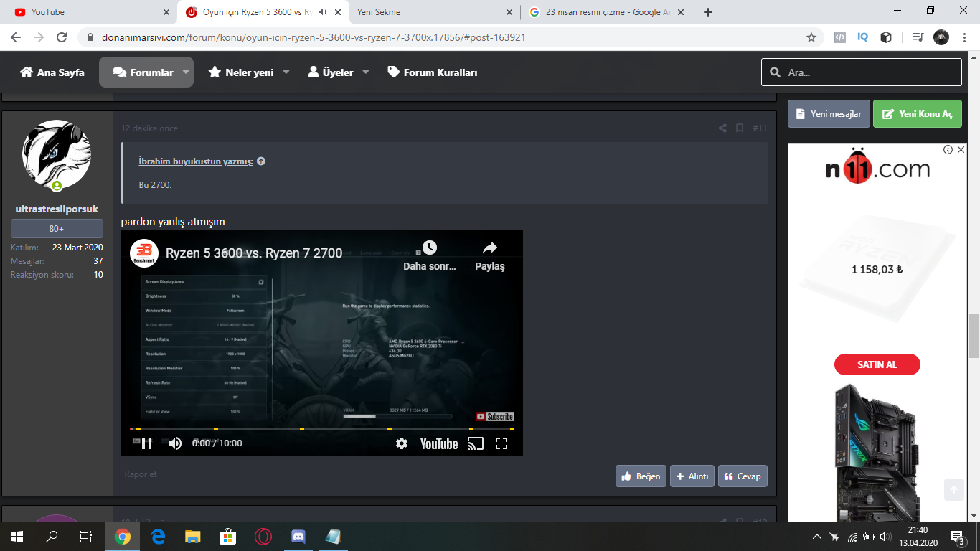Click the scroll-to-top arrow button
This screenshot has height=551, width=980.
[953, 490]
